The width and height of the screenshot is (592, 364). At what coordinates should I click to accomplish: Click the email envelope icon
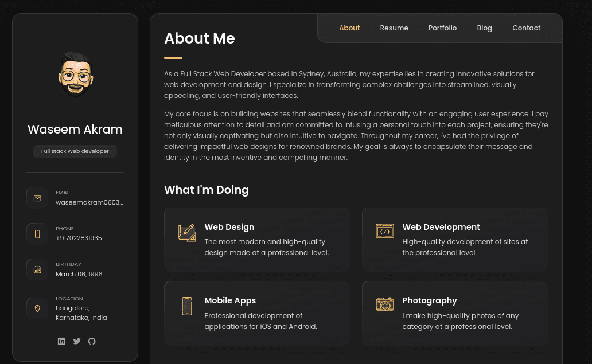(37, 198)
